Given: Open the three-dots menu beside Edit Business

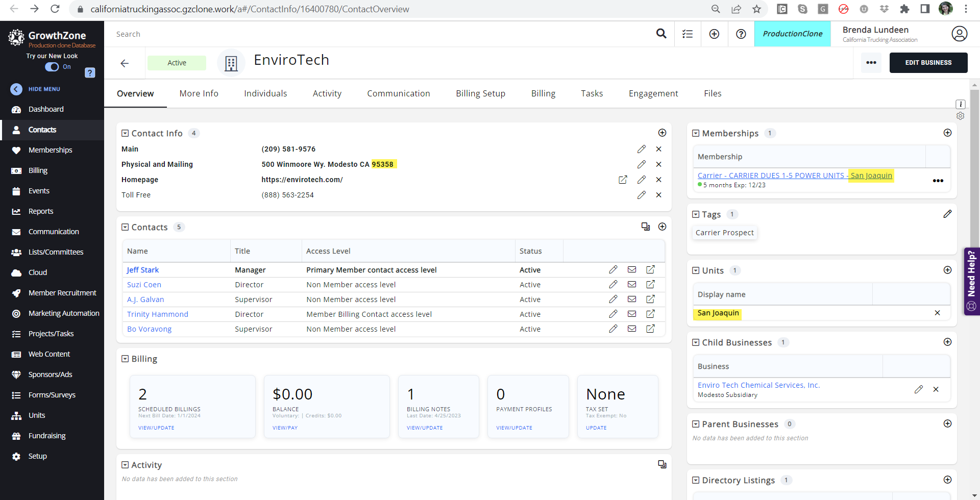Looking at the screenshot, I should pyautogui.click(x=871, y=63).
